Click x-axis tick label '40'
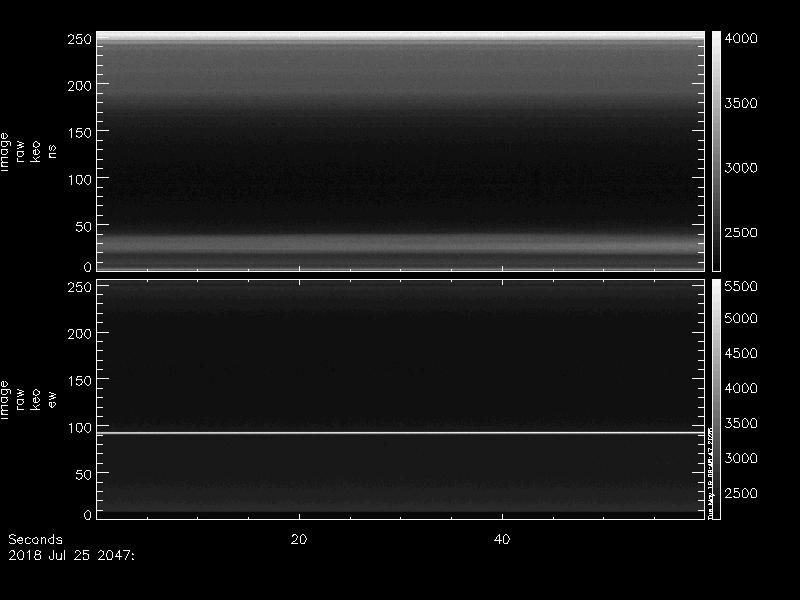This screenshot has height=600, width=800. click(502, 539)
